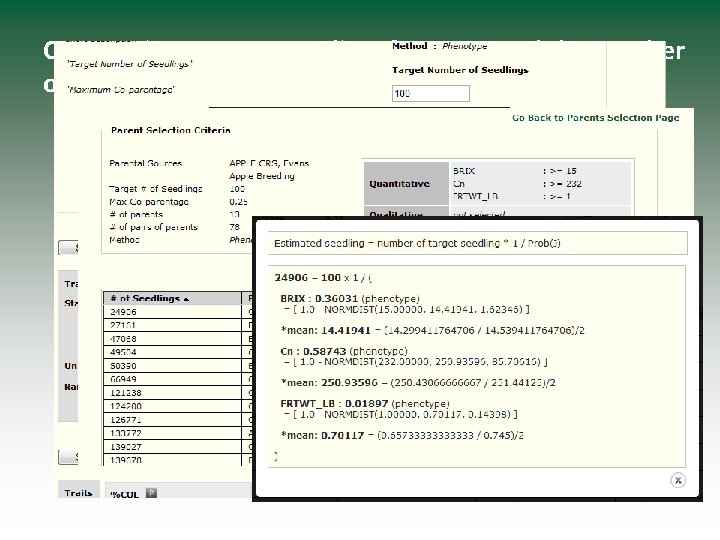Select the 133772 seedlings table cell
Screen dimensions: 720x540
pos(173,433)
